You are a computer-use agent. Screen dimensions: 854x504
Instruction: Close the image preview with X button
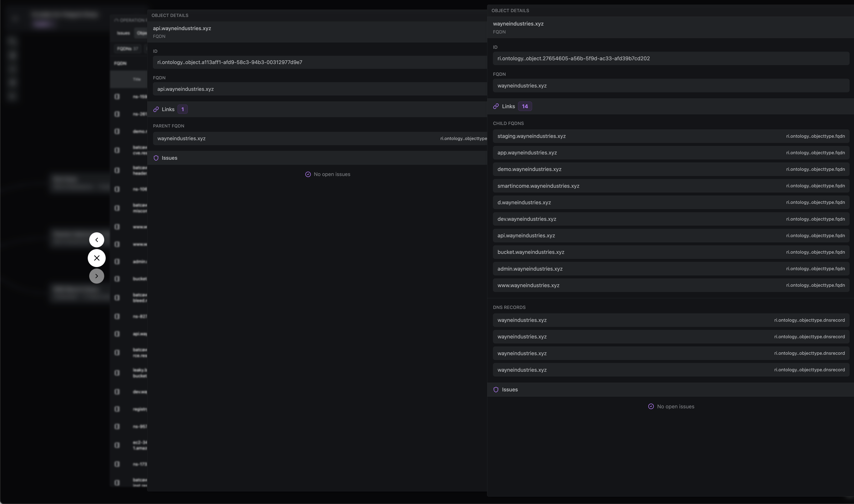click(x=96, y=258)
